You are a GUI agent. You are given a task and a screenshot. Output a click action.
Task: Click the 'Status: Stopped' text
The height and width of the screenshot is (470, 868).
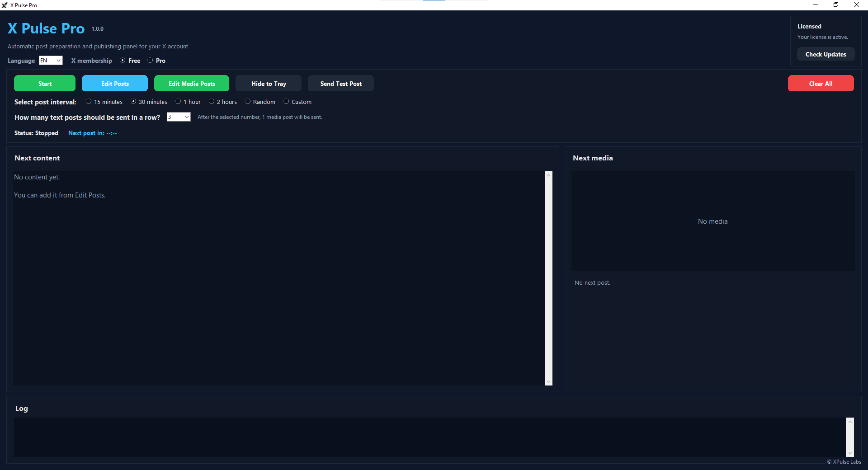point(36,133)
